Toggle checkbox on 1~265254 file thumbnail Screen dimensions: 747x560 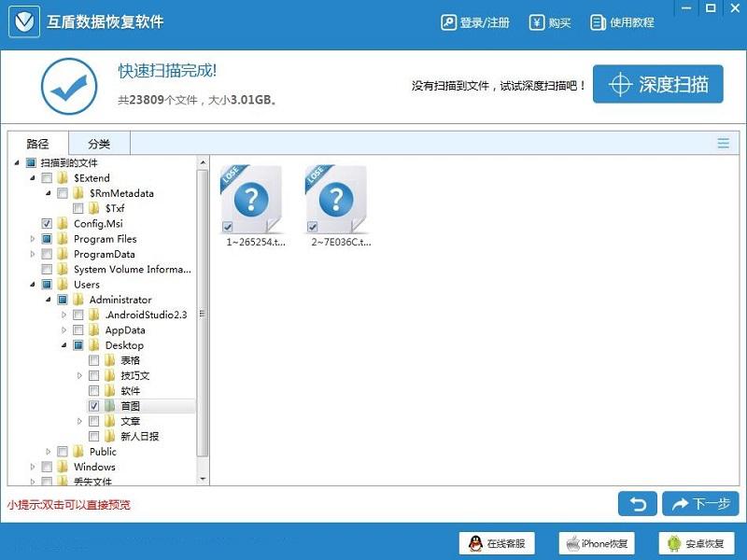tap(229, 227)
